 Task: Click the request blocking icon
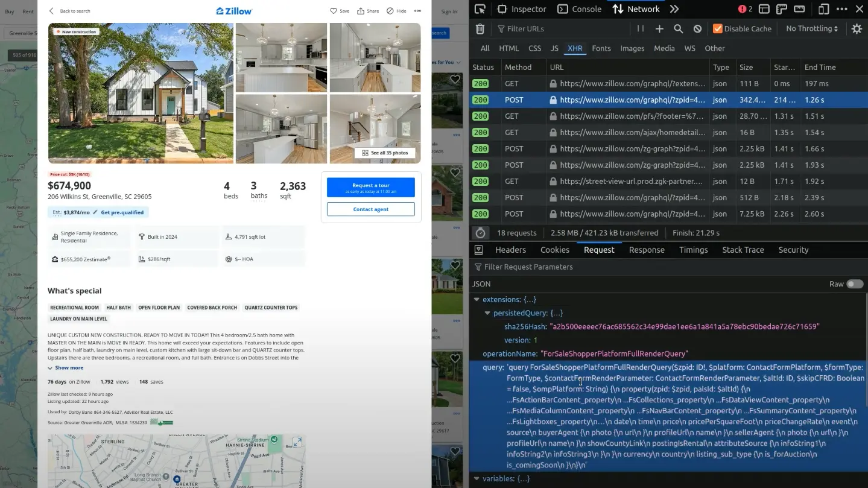pos(697,29)
